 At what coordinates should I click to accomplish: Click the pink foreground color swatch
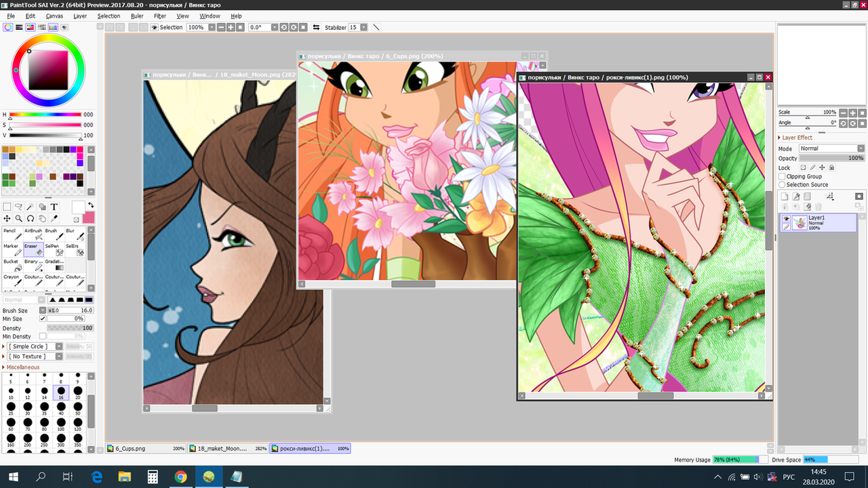click(89, 218)
